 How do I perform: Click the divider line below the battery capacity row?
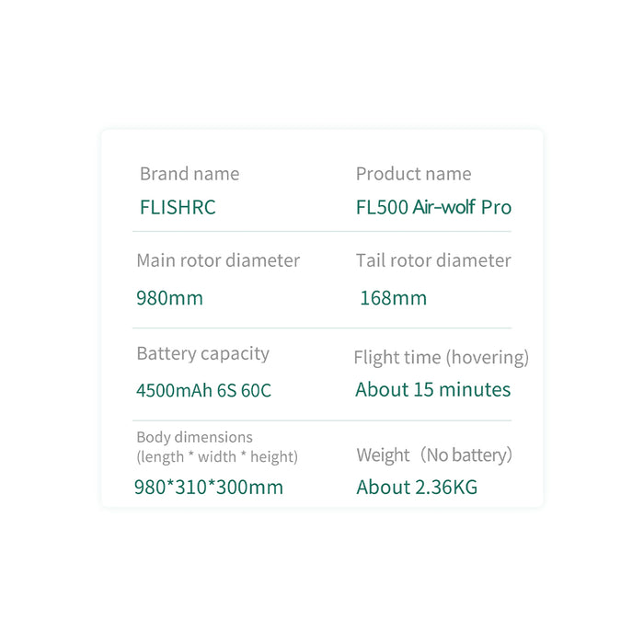(322, 420)
